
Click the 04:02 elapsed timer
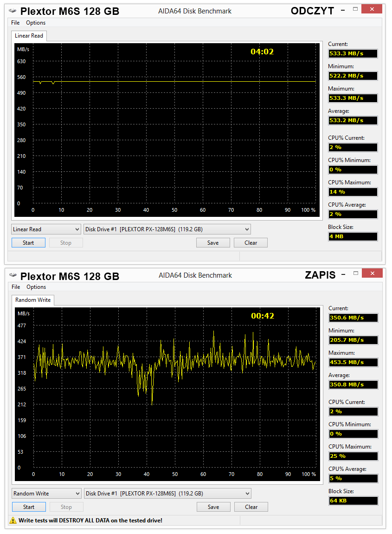point(262,52)
